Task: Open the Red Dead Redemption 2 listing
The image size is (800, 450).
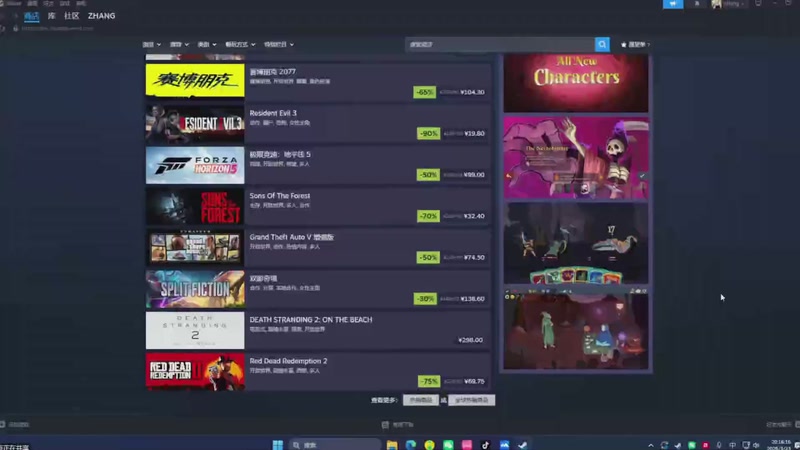Action: (x=318, y=371)
